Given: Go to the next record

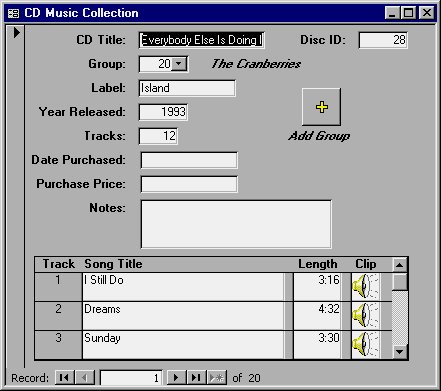Looking at the screenshot, I should coord(176,378).
